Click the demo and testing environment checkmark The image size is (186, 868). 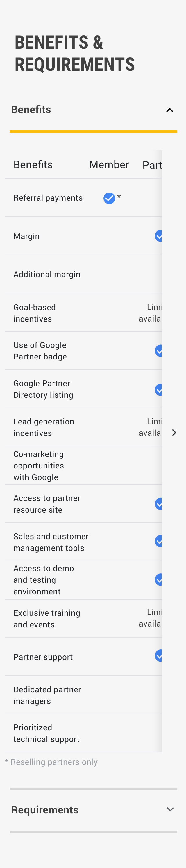[x=158, y=580]
